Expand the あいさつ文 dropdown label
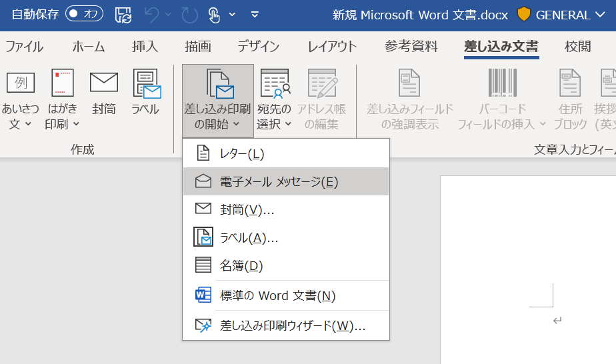Image resolution: width=616 pixels, height=364 pixels. 20,117
